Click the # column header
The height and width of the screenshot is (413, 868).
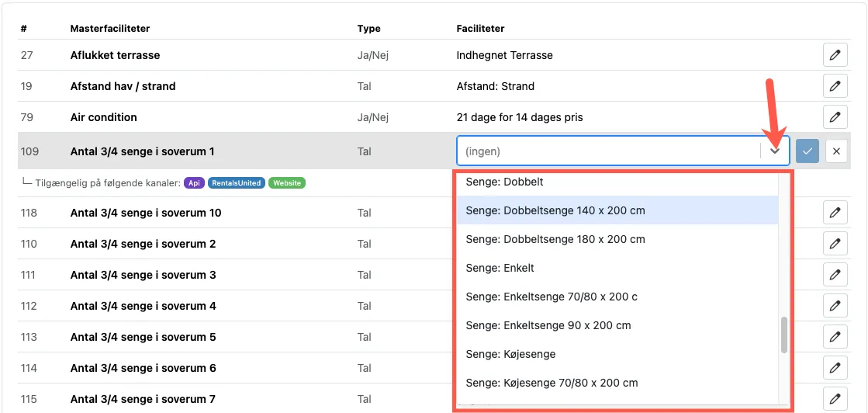(x=24, y=28)
